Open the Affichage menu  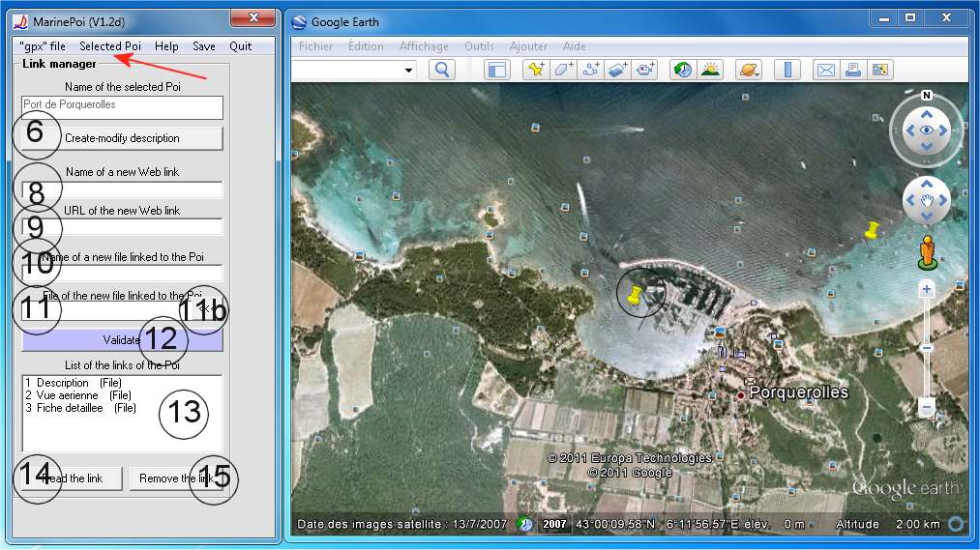tap(424, 46)
